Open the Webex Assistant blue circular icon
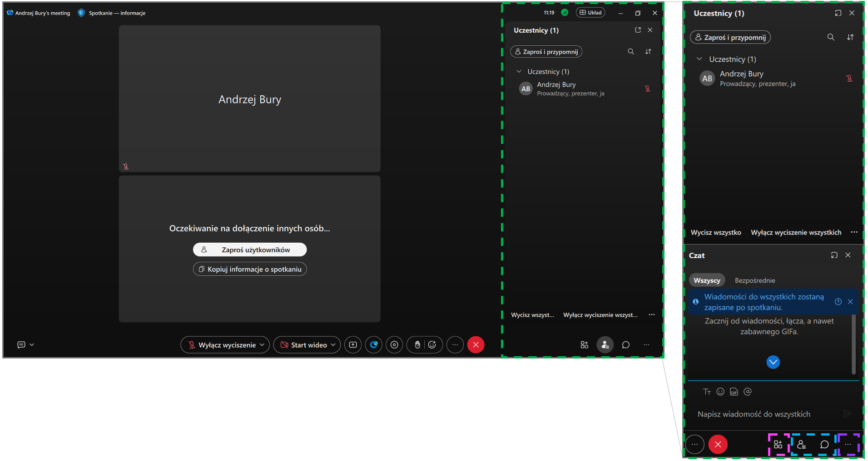The height and width of the screenshot is (461, 868). pos(374,345)
